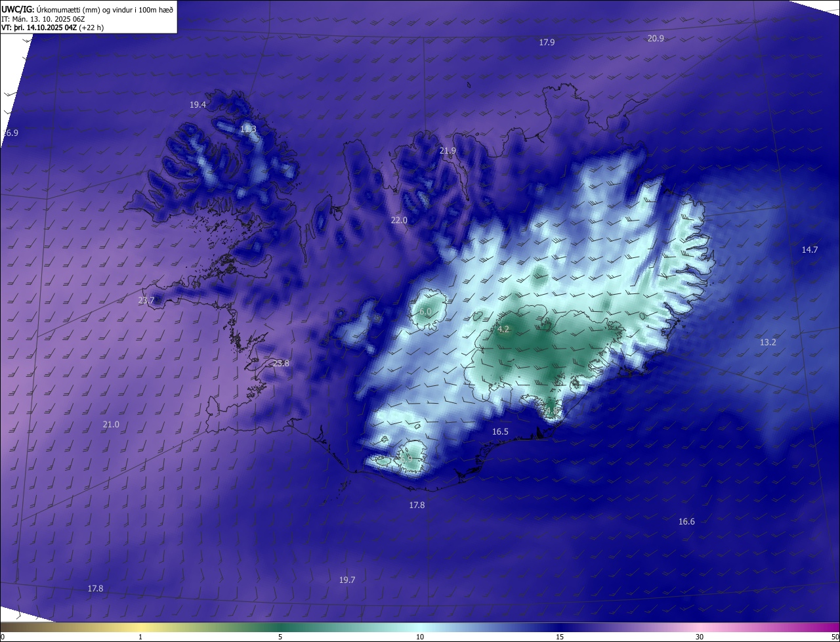The image size is (840, 642).
Task: Click the value label 21.0 on the map
Action: [x=111, y=425]
